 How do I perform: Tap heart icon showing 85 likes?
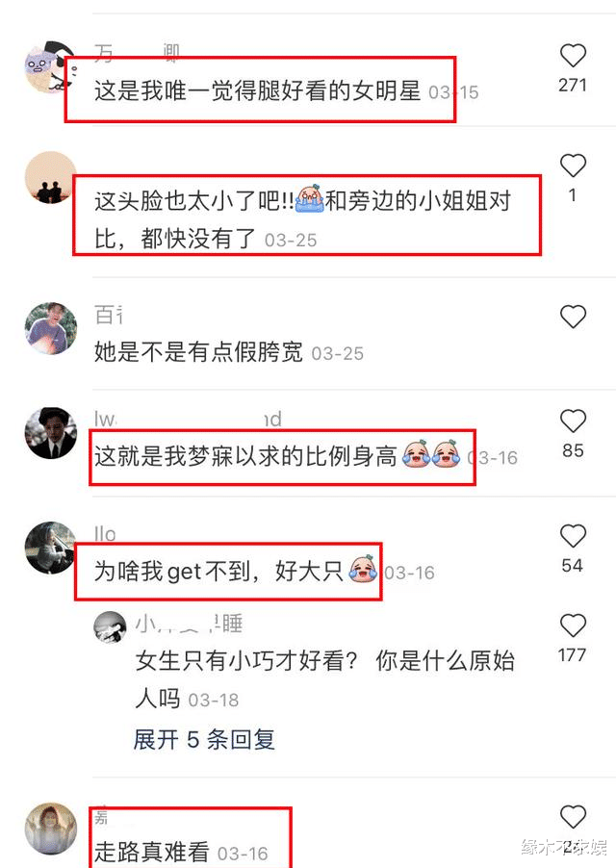(x=573, y=421)
